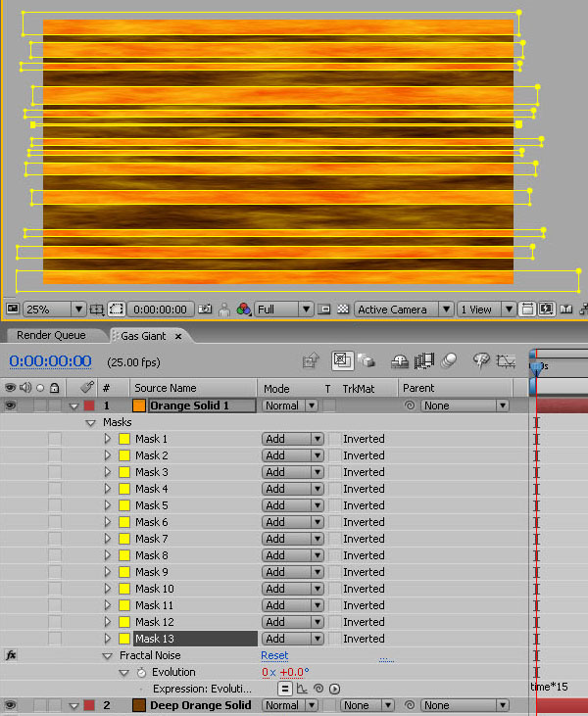This screenshot has width=588, height=716.
Task: Click the Evolution stopwatch icon
Action: tap(141, 673)
